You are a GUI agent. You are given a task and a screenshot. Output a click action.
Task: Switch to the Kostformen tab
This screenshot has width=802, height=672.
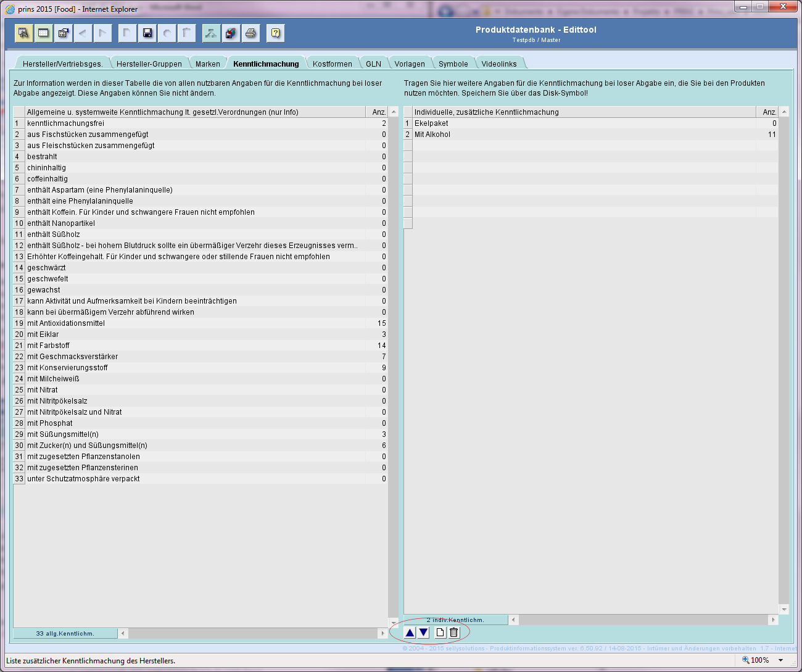coord(332,64)
